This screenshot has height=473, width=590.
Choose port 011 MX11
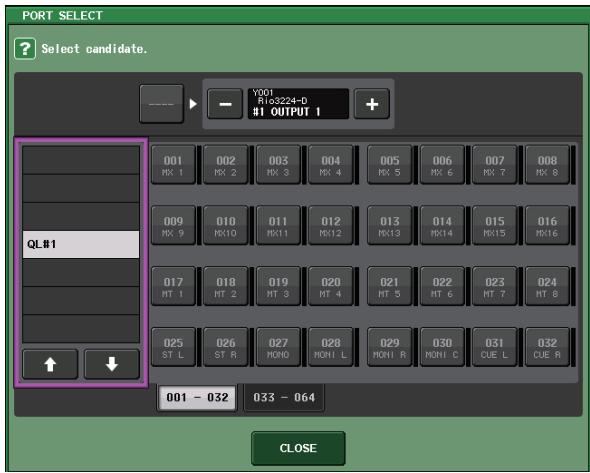278,225
